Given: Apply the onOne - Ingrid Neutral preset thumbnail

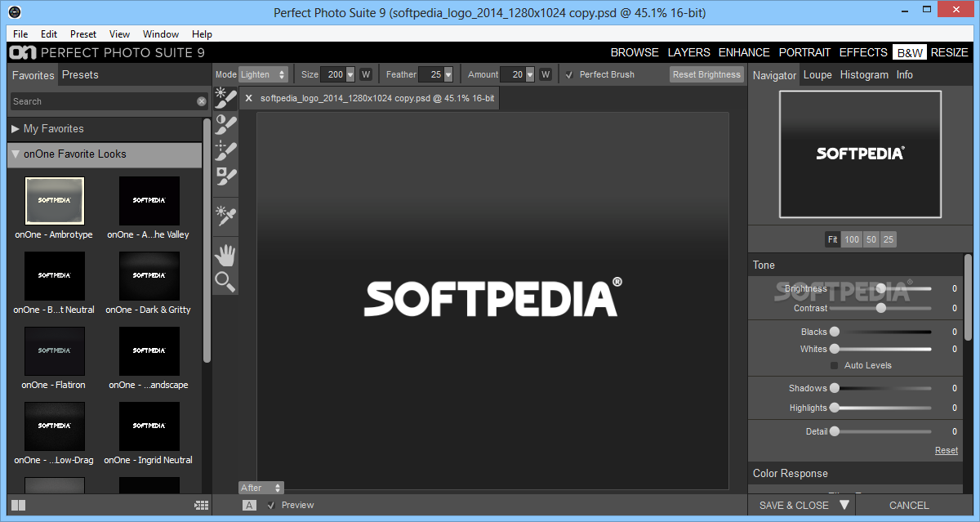Looking at the screenshot, I should pos(149,426).
